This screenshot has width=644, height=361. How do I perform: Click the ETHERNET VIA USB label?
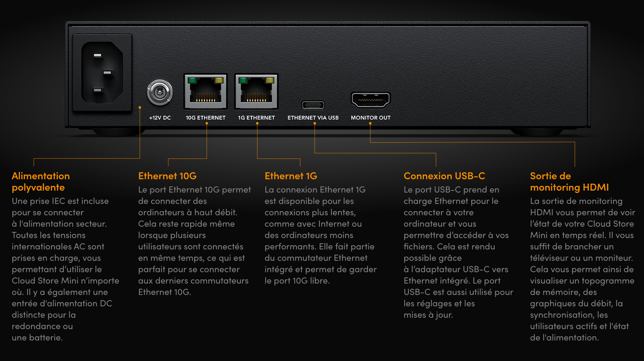pos(313,118)
